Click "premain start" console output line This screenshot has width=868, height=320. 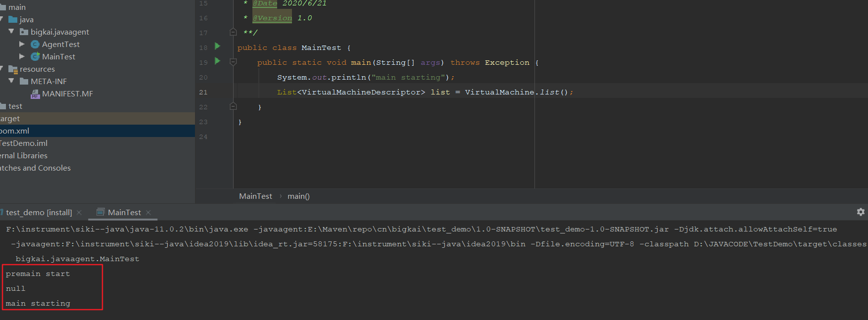pos(38,274)
